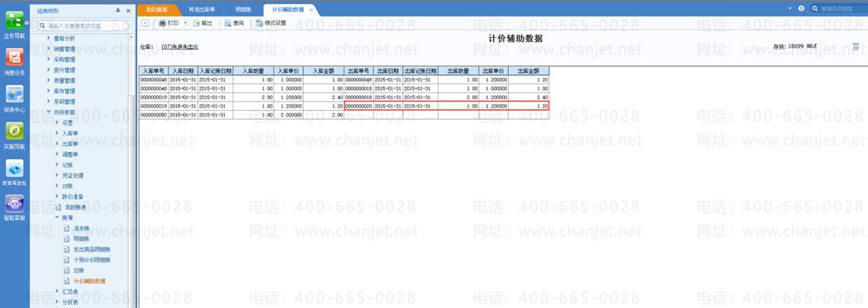Click the small square button left of 打印
This screenshot has height=308, width=868.
point(145,23)
